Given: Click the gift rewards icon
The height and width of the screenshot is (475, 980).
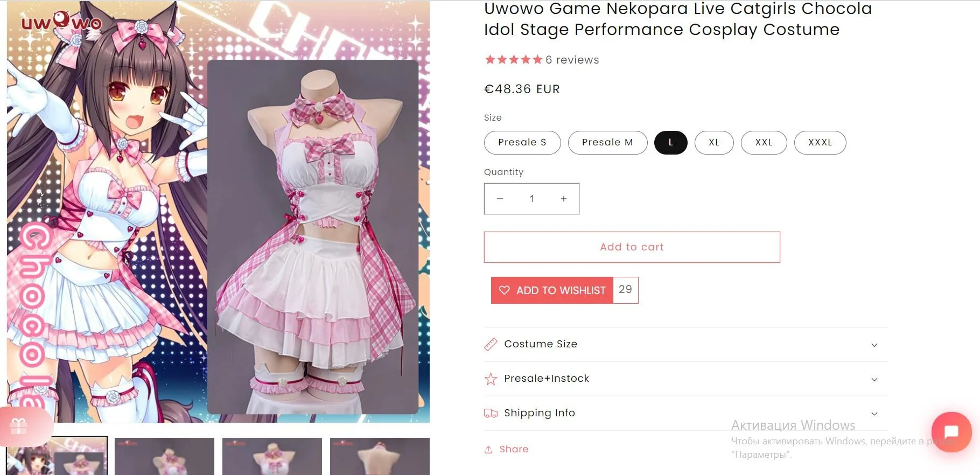Looking at the screenshot, I should 18,426.
